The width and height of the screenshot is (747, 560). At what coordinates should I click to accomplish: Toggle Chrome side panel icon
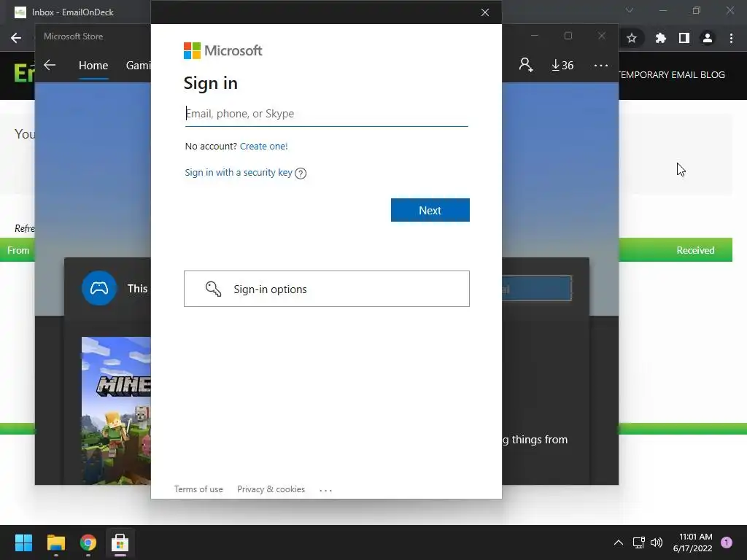coord(684,38)
